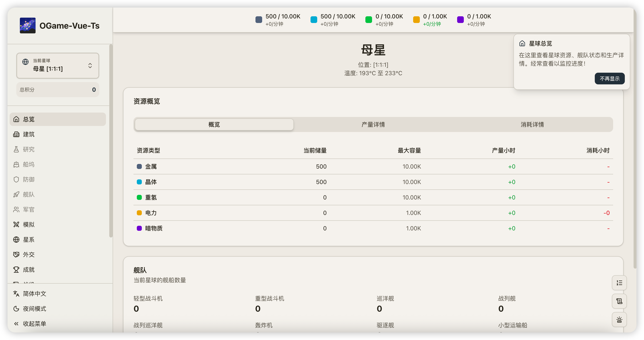644x340 pixels.
Task: Click the sidebar vertical scrollbar
Action: pos(111,140)
